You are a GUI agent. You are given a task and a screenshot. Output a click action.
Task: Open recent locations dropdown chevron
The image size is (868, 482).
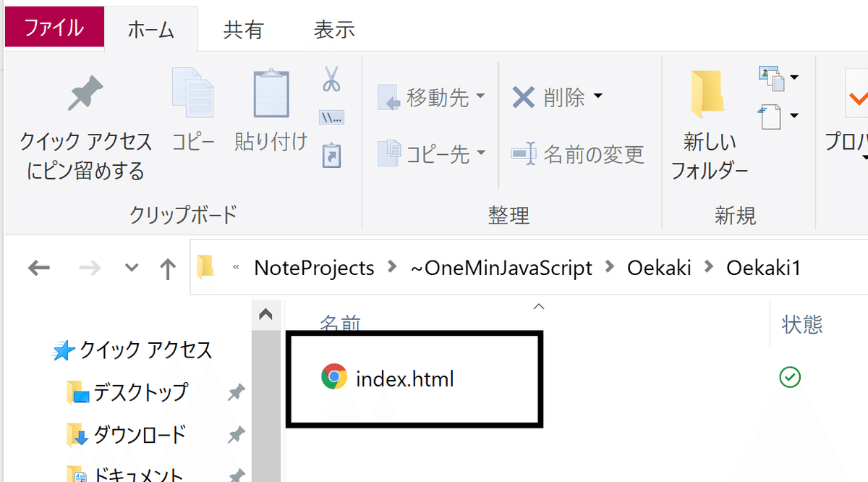131,269
